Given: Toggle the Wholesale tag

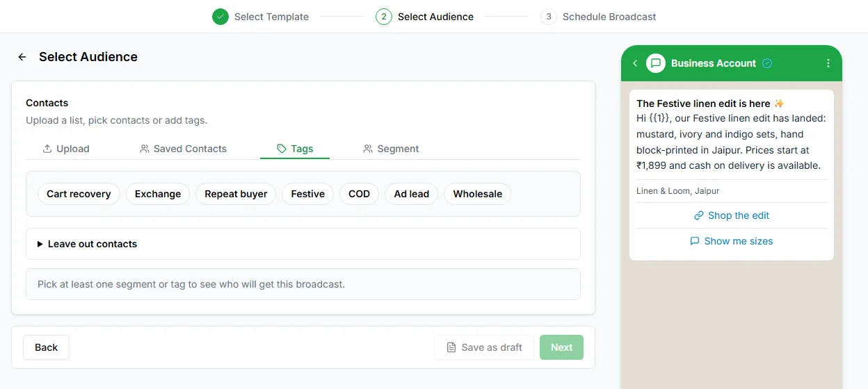Looking at the screenshot, I should coord(478,194).
